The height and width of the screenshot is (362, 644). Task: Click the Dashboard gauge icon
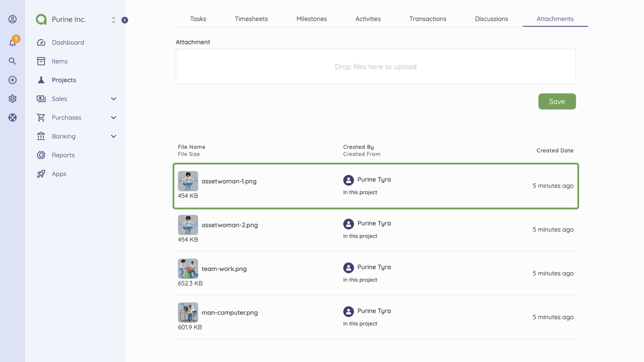tap(41, 42)
